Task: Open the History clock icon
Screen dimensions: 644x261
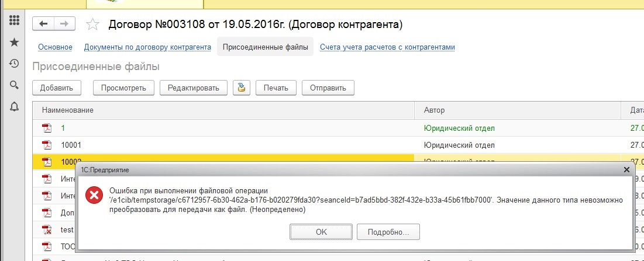Action: [15, 64]
